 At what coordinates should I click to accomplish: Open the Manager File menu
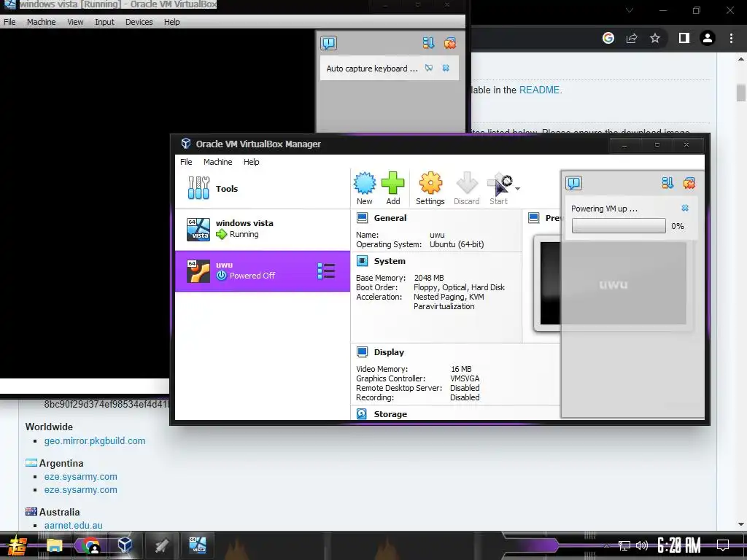[186, 162]
